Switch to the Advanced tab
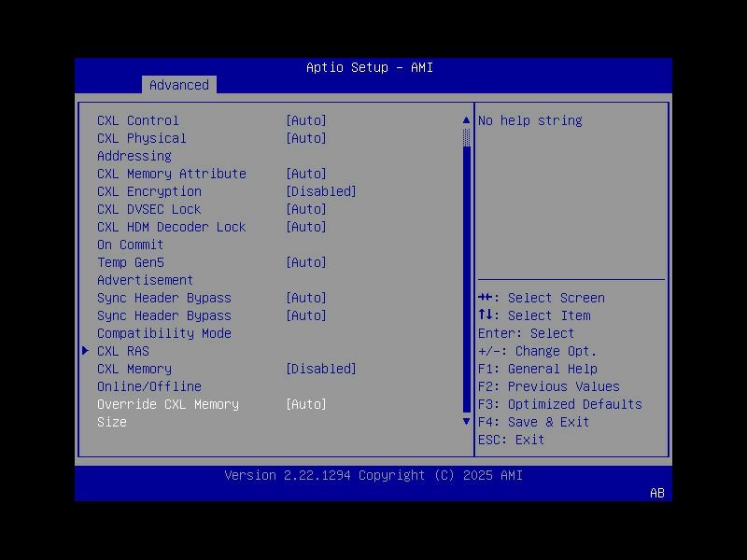Image resolution: width=747 pixels, height=560 pixels. click(x=179, y=85)
